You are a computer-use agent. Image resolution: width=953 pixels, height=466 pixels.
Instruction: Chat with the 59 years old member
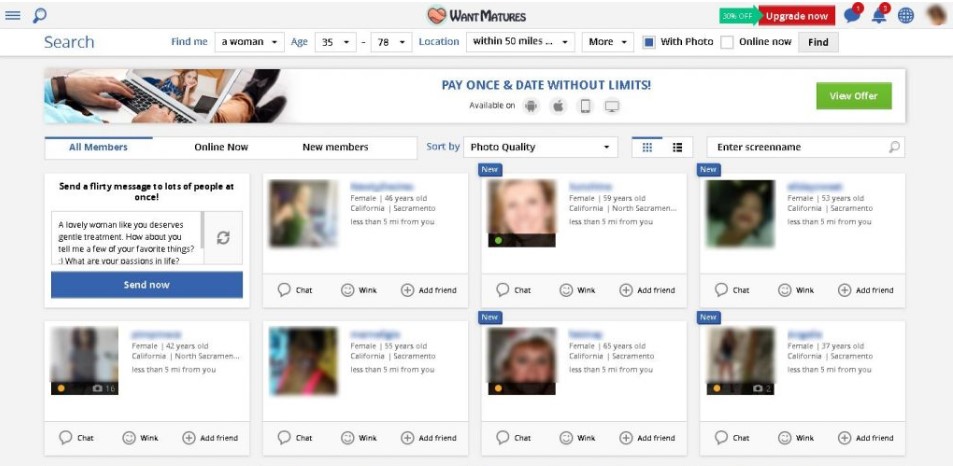coord(514,290)
